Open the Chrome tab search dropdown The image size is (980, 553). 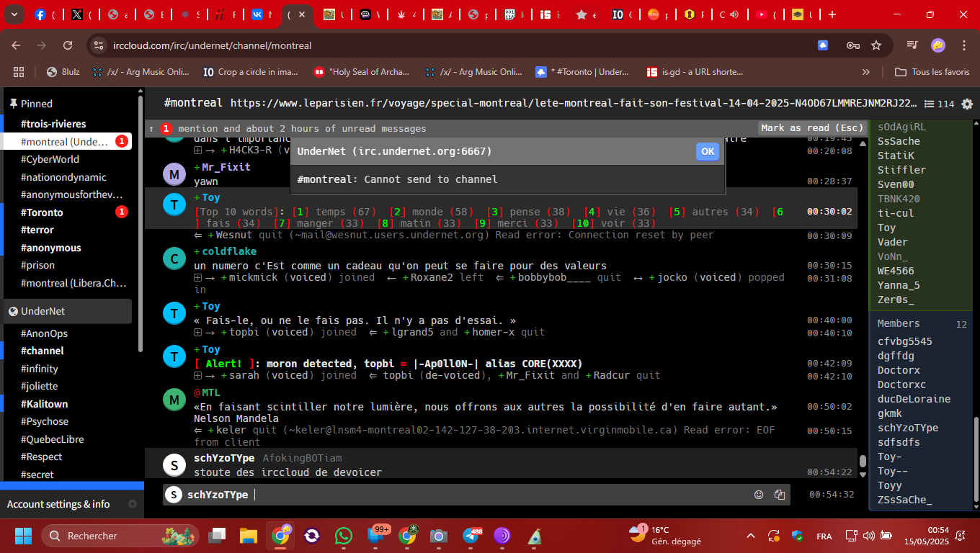click(x=14, y=14)
